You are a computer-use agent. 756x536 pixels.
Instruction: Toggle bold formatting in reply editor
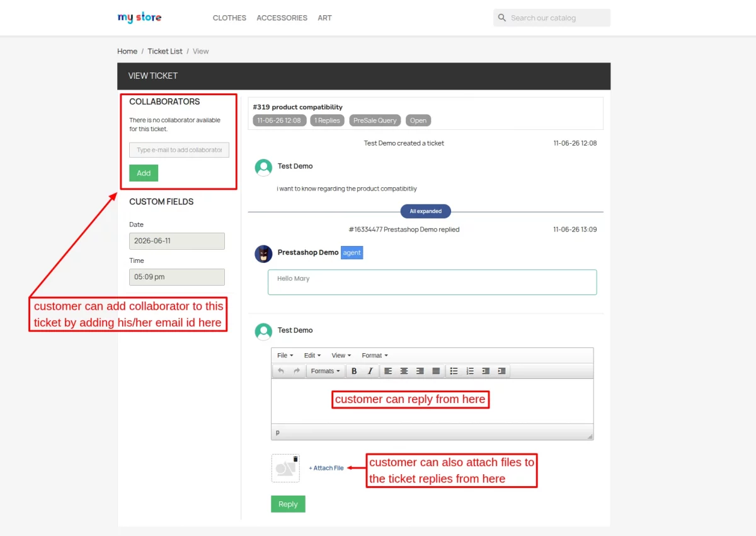pyautogui.click(x=354, y=371)
